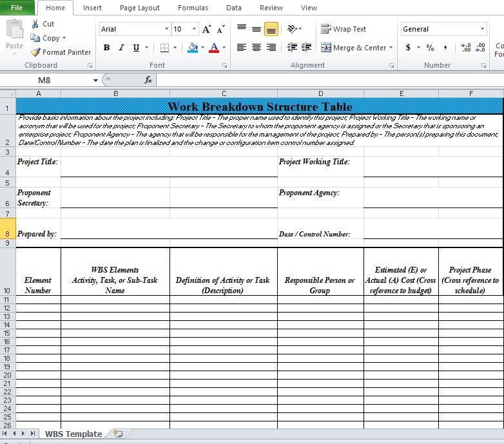Click the increase indent icon
504x444 pixels.
tap(307, 48)
